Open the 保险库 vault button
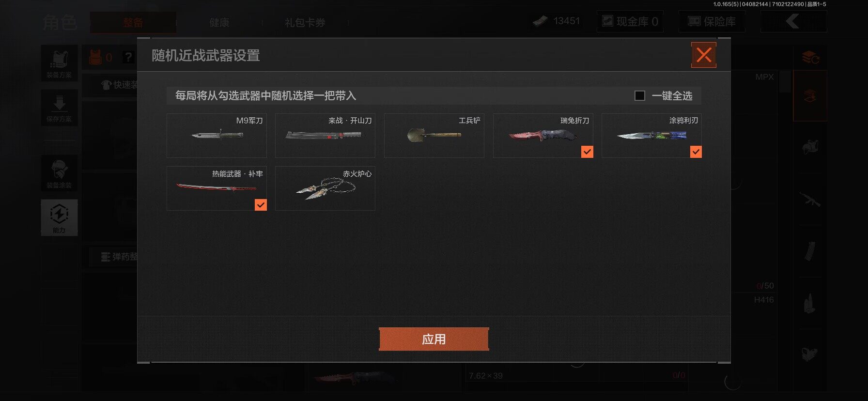The height and width of the screenshot is (401, 868). (712, 21)
